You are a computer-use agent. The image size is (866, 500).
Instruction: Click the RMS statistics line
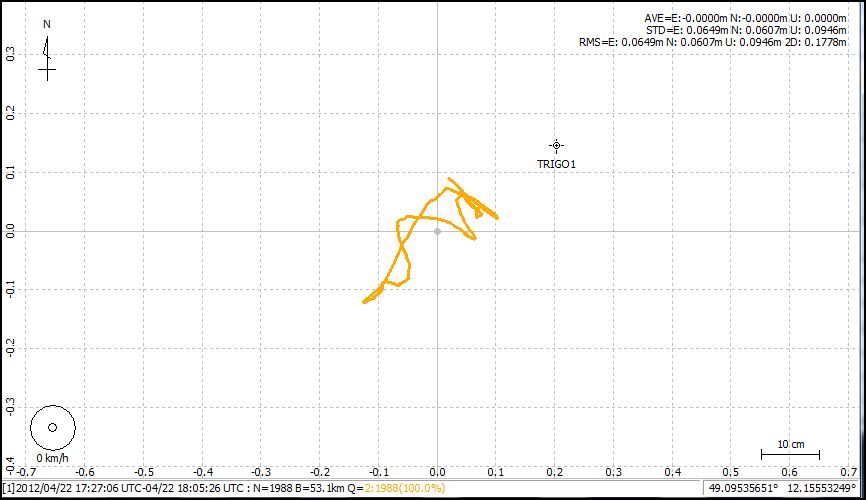(719, 42)
